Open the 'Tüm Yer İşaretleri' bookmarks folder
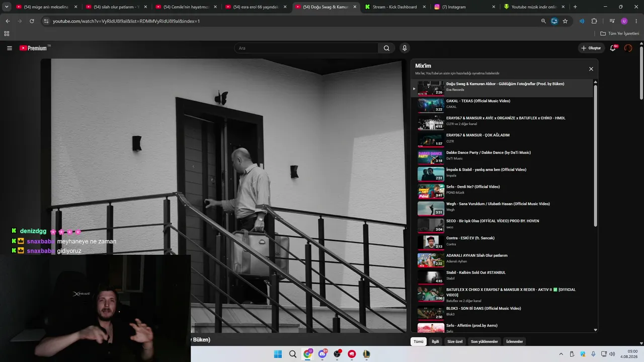 pyautogui.click(x=620, y=34)
